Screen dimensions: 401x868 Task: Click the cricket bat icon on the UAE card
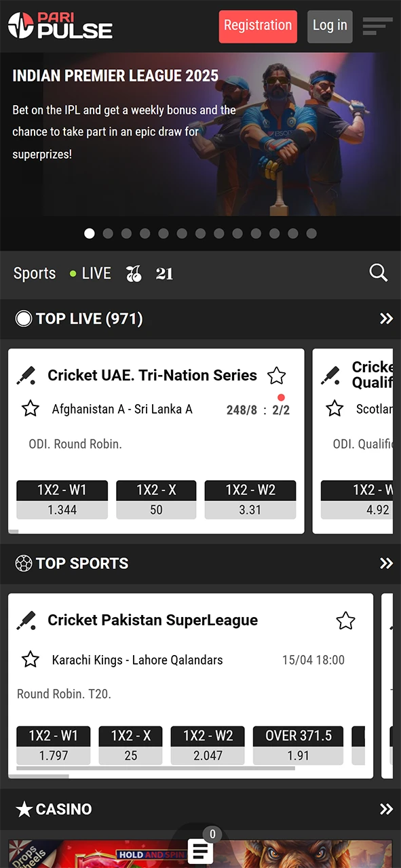[x=26, y=375]
